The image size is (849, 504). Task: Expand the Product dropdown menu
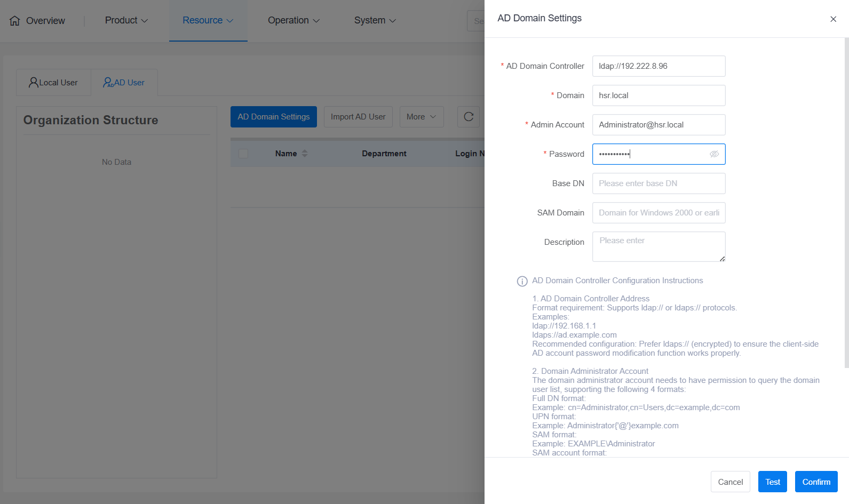(x=126, y=20)
